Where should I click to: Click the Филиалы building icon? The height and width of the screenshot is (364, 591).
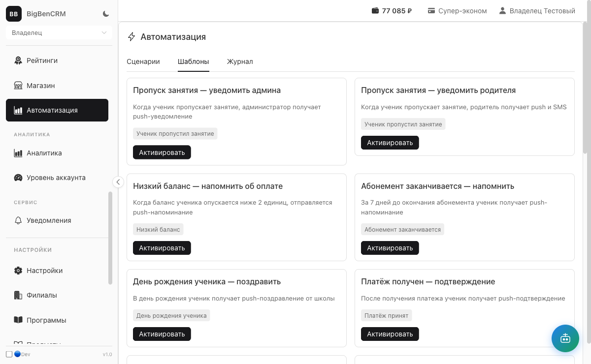(x=18, y=295)
